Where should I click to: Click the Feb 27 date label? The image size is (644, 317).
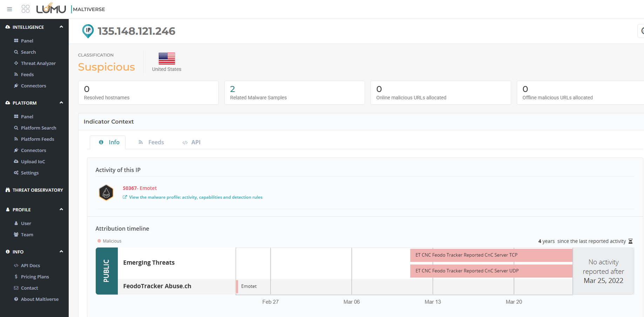coord(270,302)
